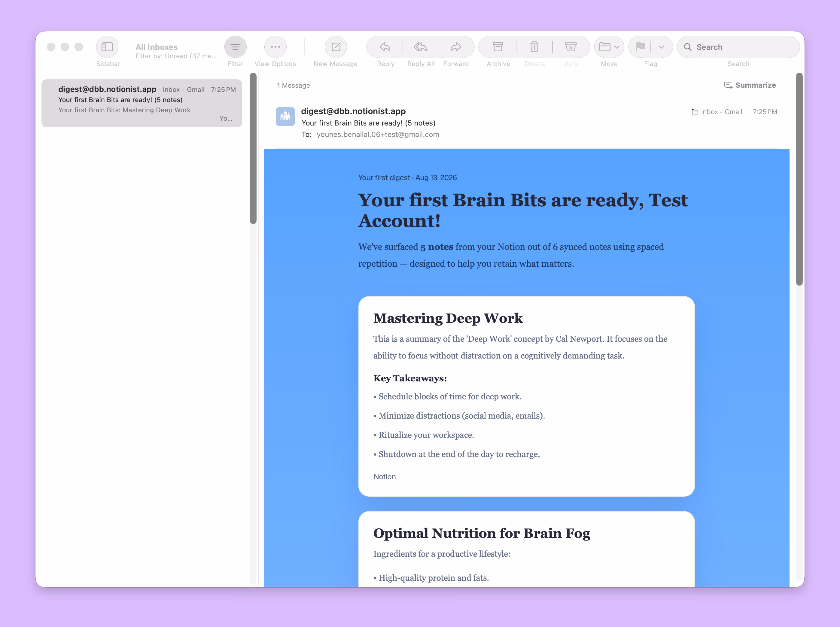Screen dimensions: 840x627
Task: Forward the selected email
Action: [x=456, y=47]
